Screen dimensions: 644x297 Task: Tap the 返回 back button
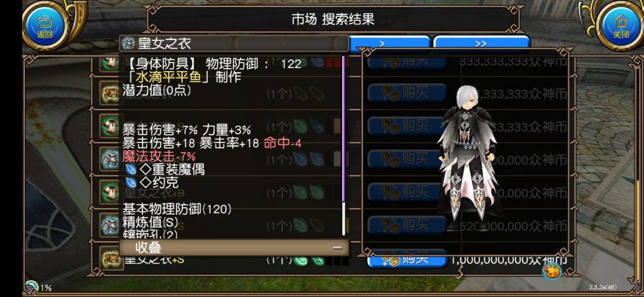(x=45, y=26)
